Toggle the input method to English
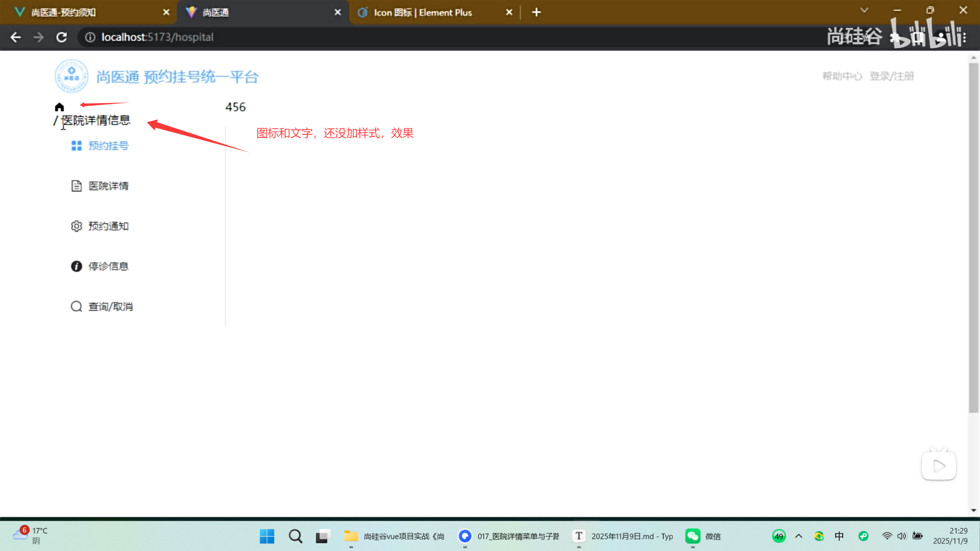Image resolution: width=980 pixels, height=551 pixels. coord(839,536)
